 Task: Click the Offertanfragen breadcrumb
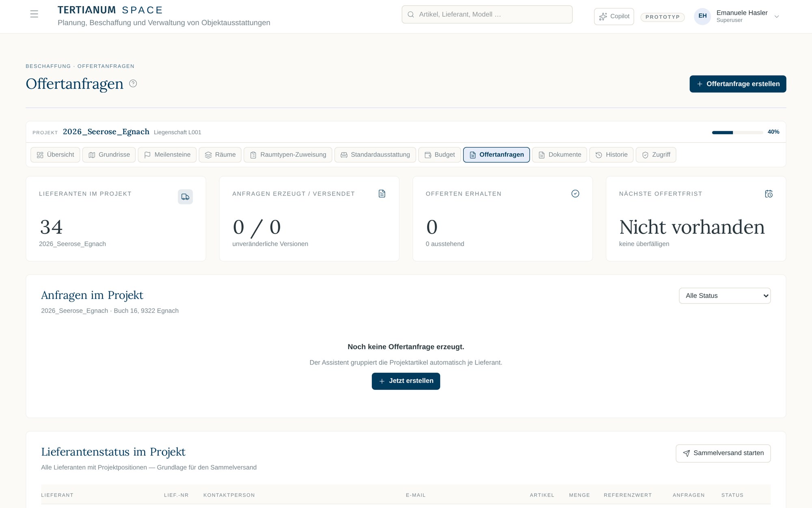pyautogui.click(x=106, y=66)
